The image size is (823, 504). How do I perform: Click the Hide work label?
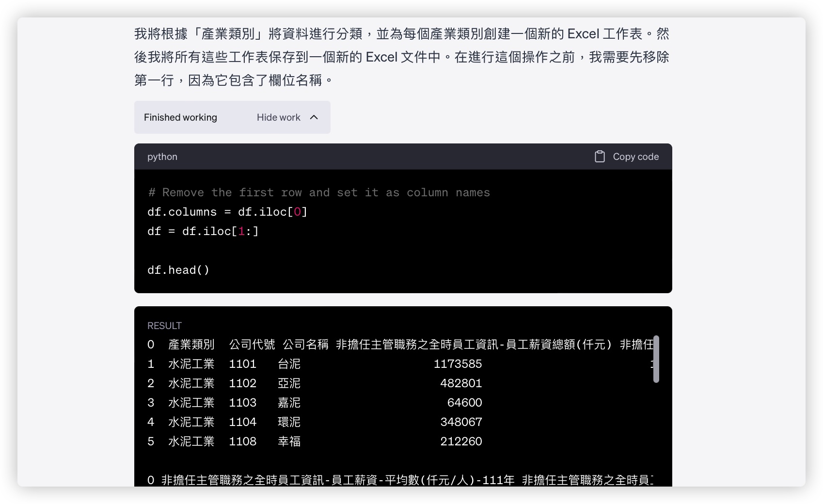point(279,117)
